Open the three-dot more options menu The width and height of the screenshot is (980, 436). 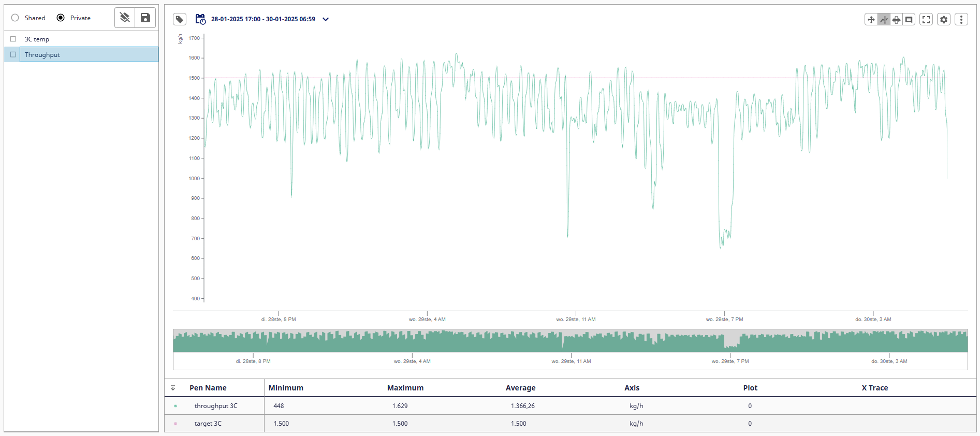961,20
